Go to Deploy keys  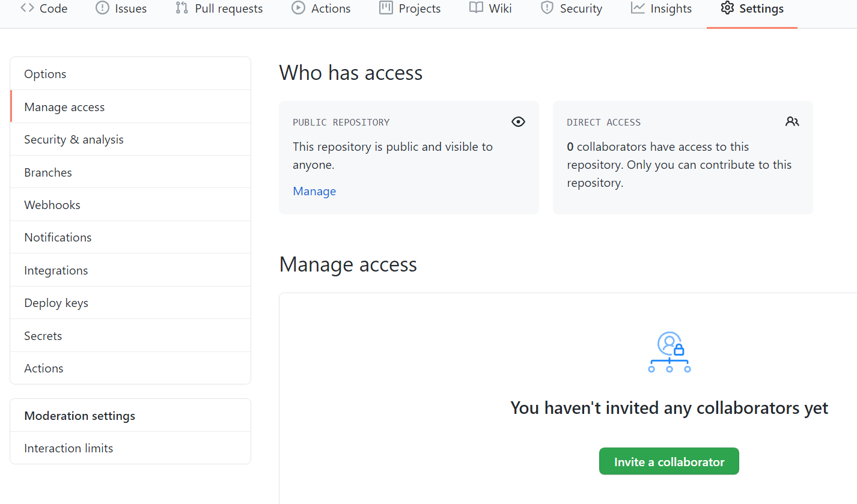pyautogui.click(x=130, y=303)
